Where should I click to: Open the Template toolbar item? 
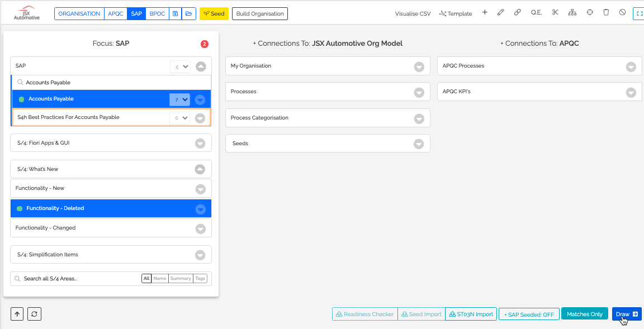[456, 13]
